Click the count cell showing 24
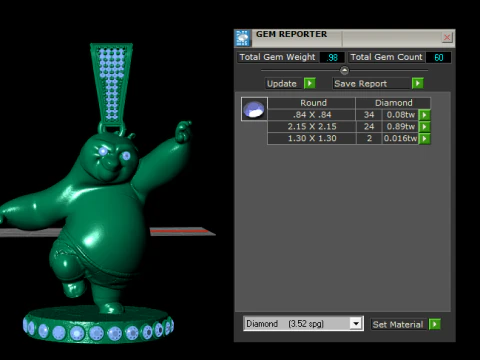480x360 pixels. point(369,127)
